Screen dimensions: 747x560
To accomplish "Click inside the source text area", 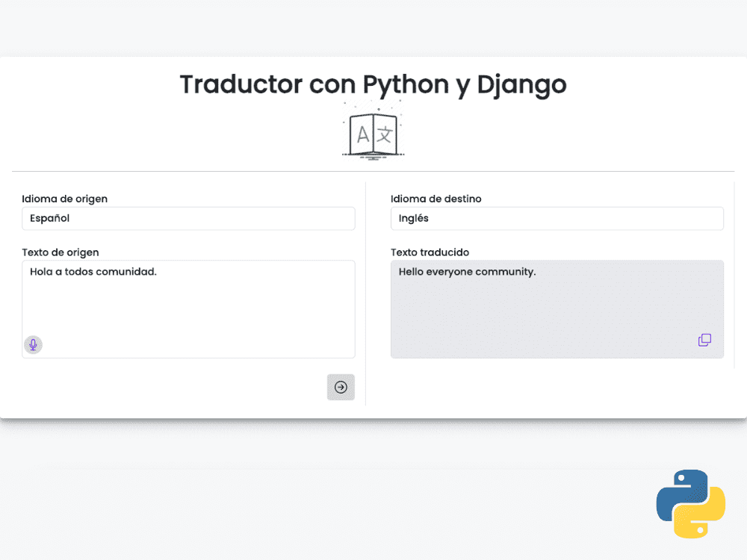I will 188,309.
